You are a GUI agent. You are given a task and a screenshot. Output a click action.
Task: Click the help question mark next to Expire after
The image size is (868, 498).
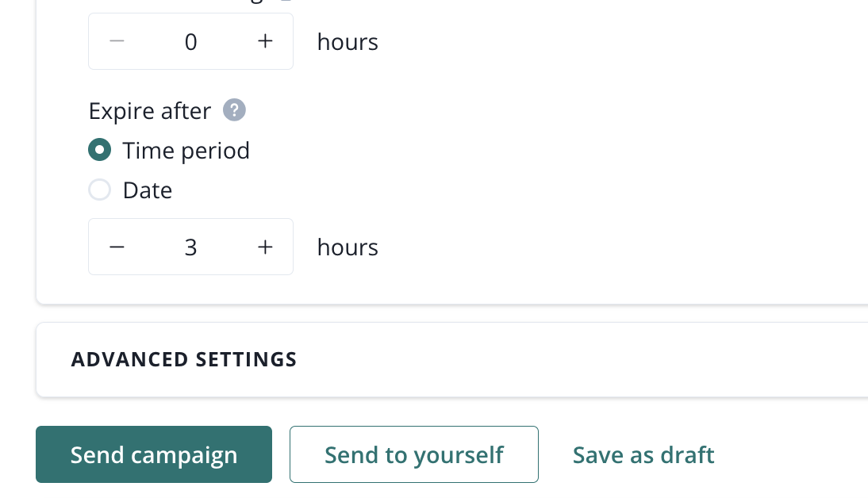click(x=234, y=110)
